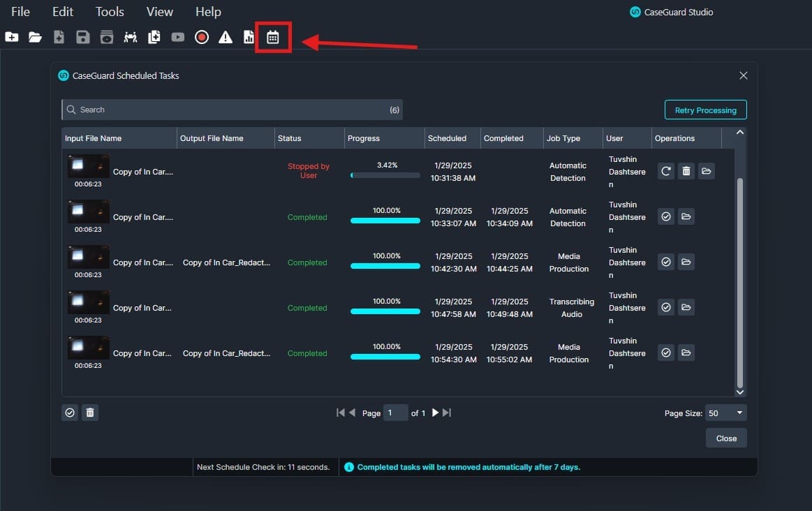Click the Retry Processing button
Viewport: 812px width, 511px height.
[x=705, y=110]
